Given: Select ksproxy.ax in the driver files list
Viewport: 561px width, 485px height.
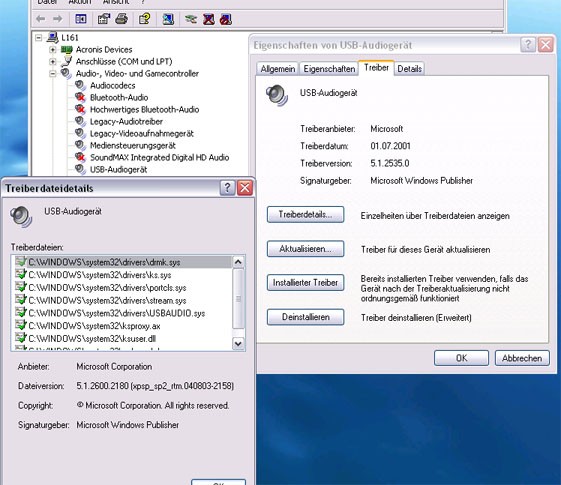Looking at the screenshot, I should pos(123,326).
